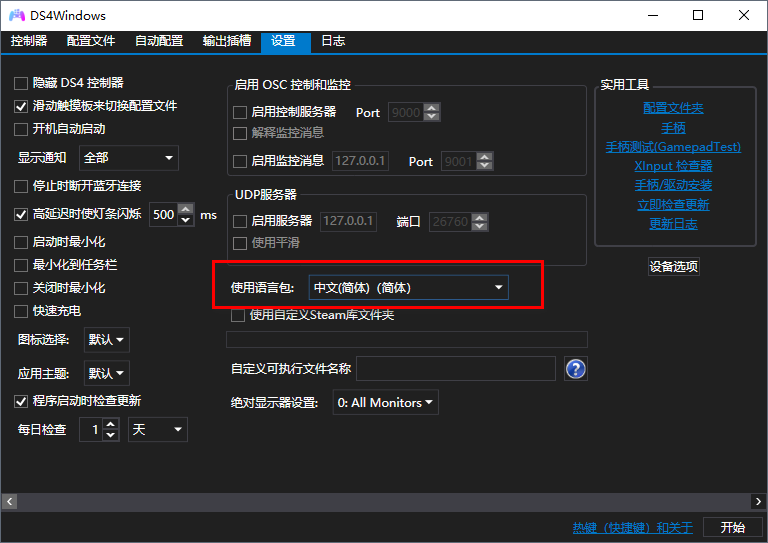The height and width of the screenshot is (543, 768).
Task: Open the 输出插槽 tab
Action: [x=227, y=41]
